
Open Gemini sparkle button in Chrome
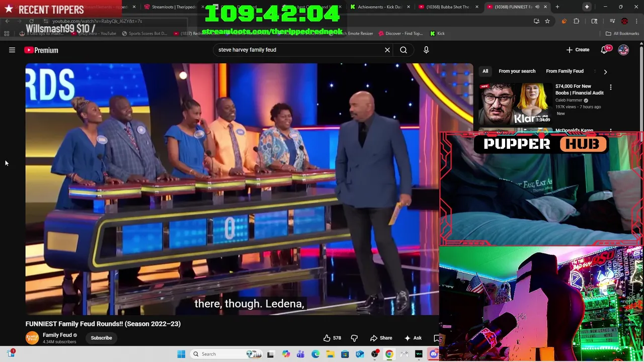coord(587,7)
